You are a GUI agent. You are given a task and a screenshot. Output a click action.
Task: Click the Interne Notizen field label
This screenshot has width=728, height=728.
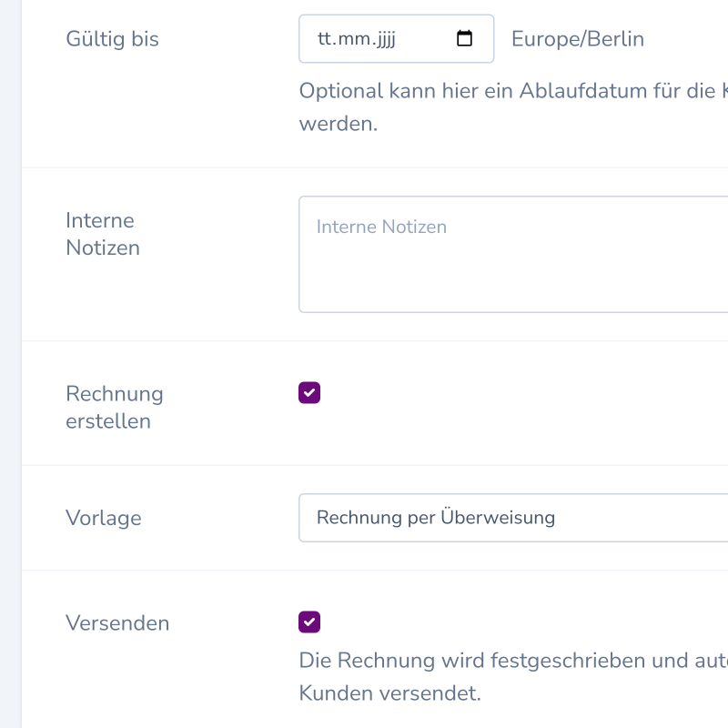point(103,234)
